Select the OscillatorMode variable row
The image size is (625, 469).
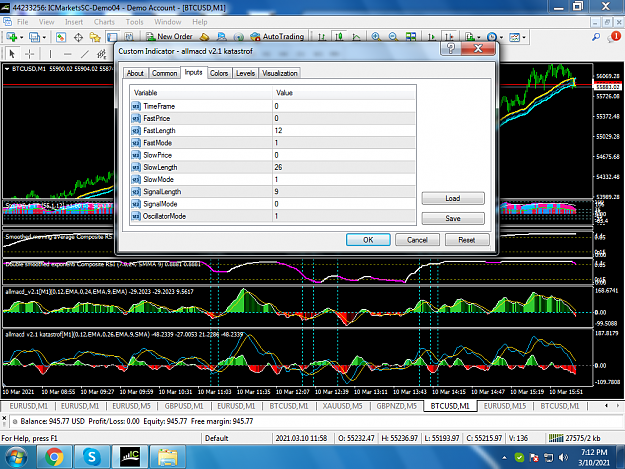273,216
